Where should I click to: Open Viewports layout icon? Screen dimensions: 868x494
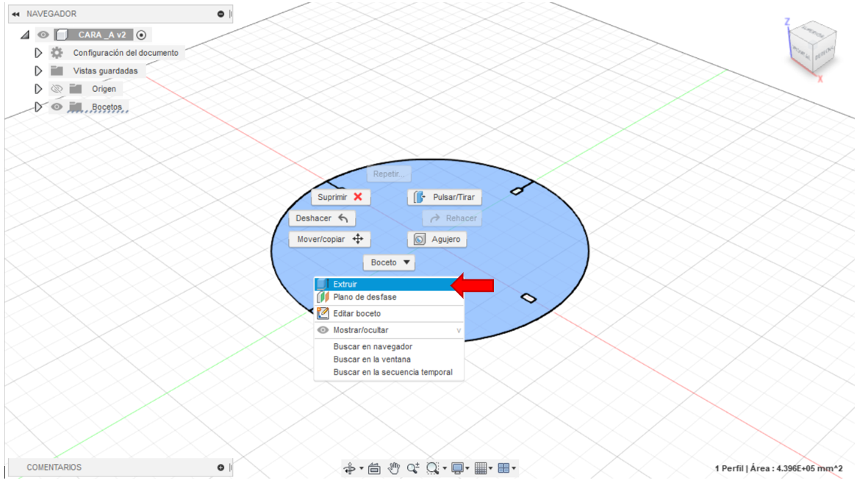(503, 468)
